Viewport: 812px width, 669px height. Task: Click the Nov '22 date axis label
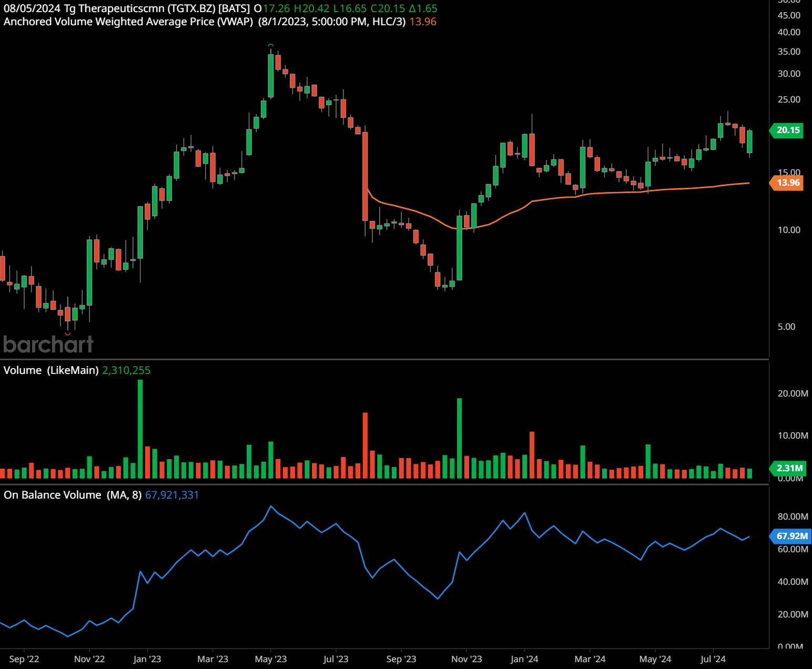tap(89, 659)
